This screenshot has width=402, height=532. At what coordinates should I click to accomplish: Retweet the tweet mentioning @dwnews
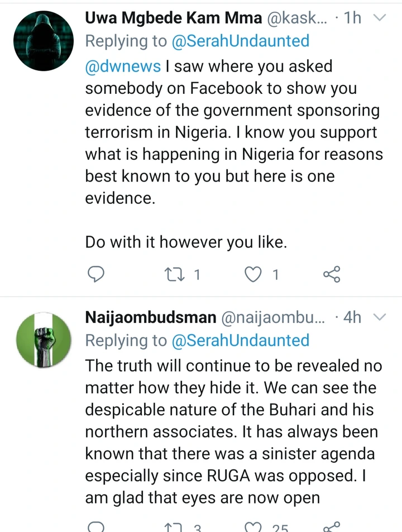(x=174, y=274)
